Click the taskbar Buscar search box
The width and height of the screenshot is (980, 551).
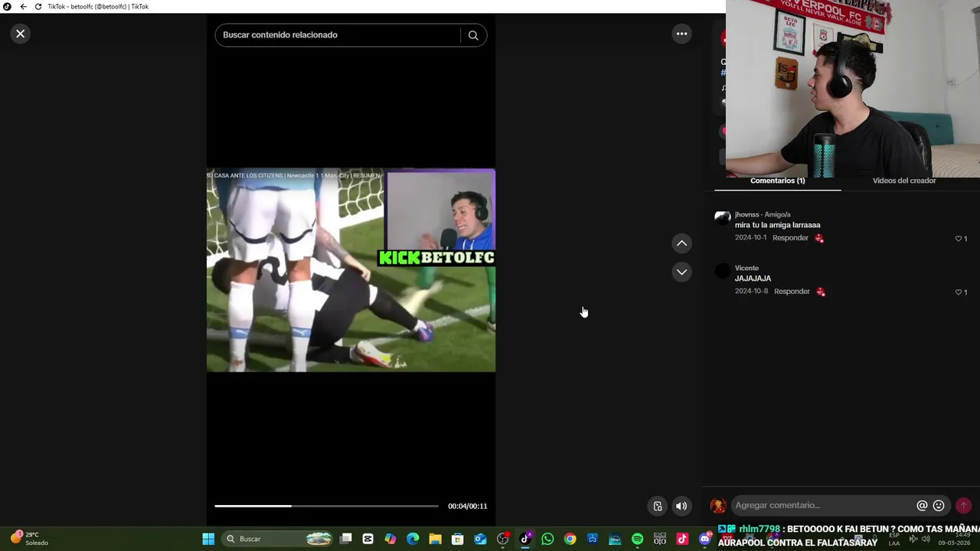pyautogui.click(x=277, y=539)
